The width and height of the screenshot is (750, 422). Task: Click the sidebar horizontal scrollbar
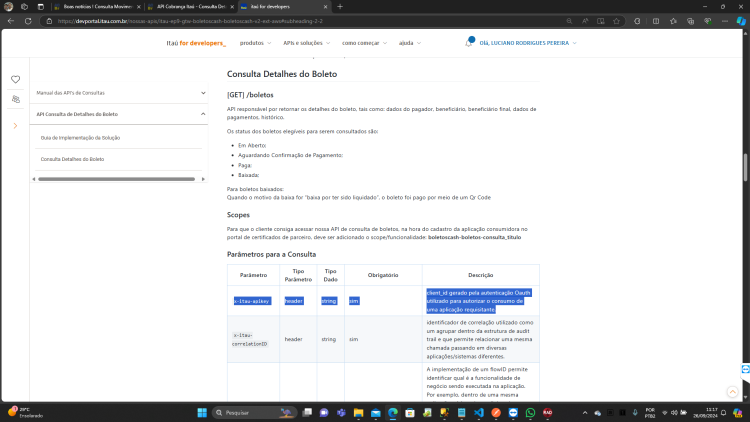click(x=117, y=179)
